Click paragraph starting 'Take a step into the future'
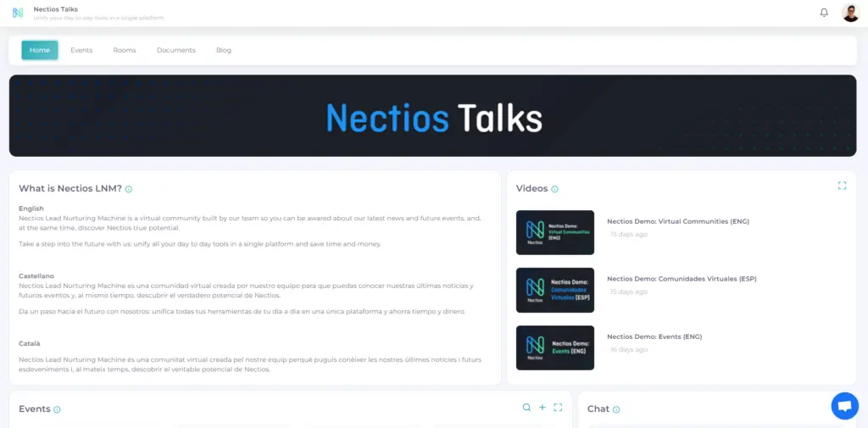The image size is (868, 428). (200, 244)
